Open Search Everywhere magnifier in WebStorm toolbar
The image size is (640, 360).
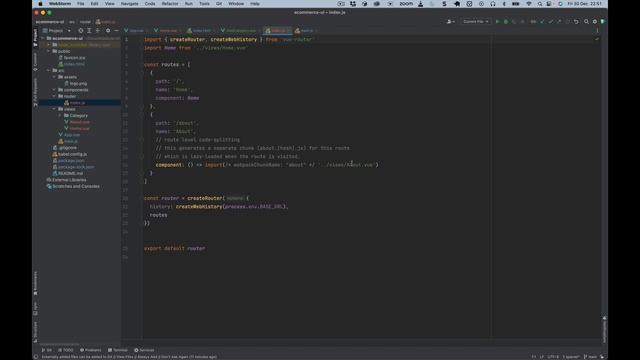pos(586,22)
